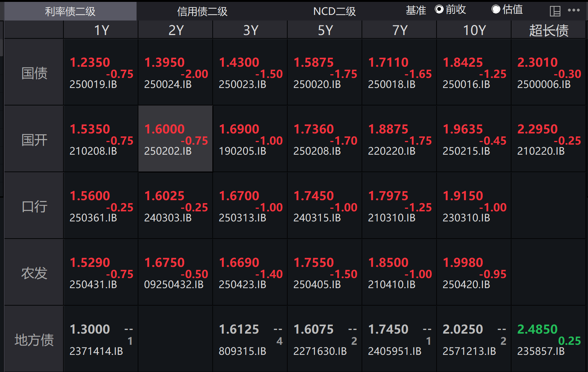The image size is (588, 372).
Task: Open the three-dots more options menu
Action: [x=573, y=10]
